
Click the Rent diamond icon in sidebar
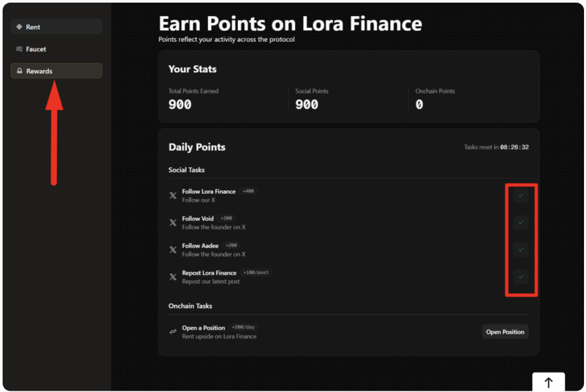coord(19,27)
